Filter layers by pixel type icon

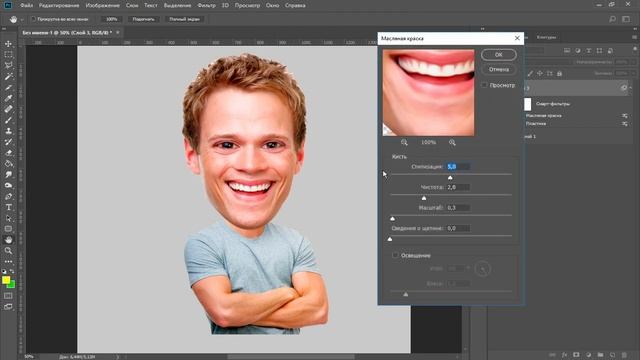pos(567,51)
